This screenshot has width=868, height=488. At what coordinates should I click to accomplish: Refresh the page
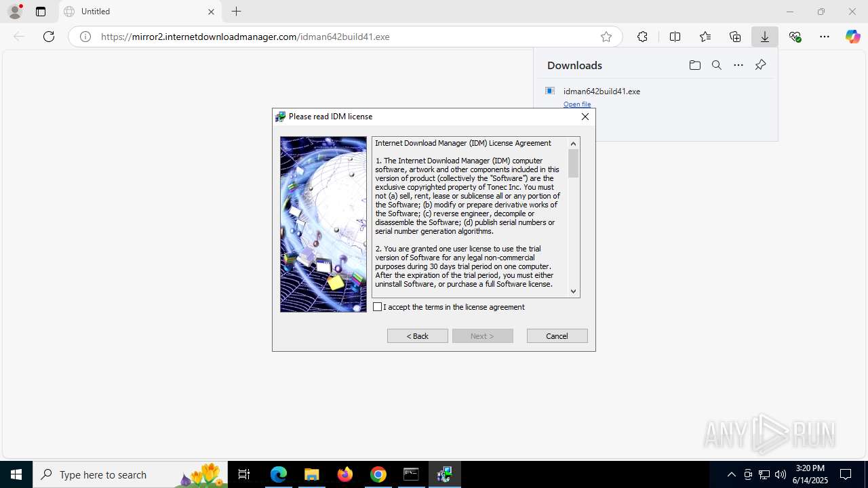[x=49, y=37]
